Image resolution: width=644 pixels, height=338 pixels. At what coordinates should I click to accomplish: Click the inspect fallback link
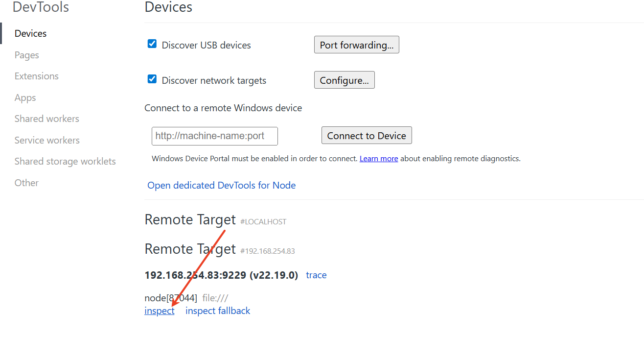point(218,311)
